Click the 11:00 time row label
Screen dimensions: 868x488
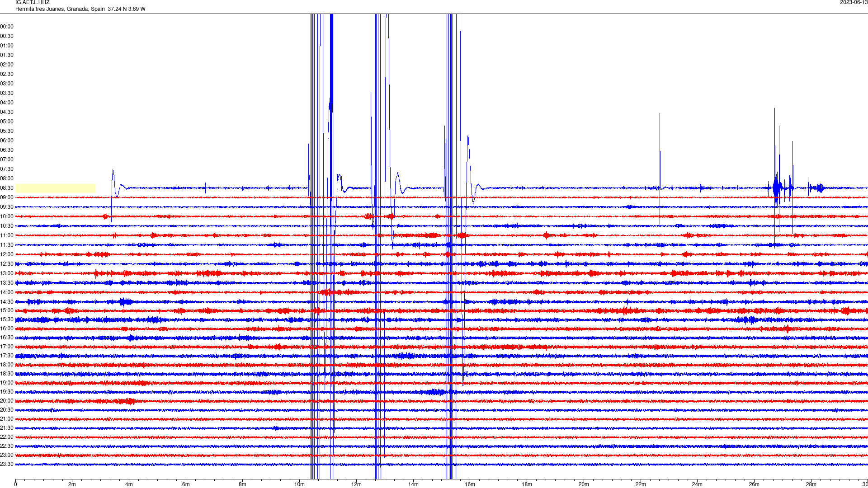point(7,235)
